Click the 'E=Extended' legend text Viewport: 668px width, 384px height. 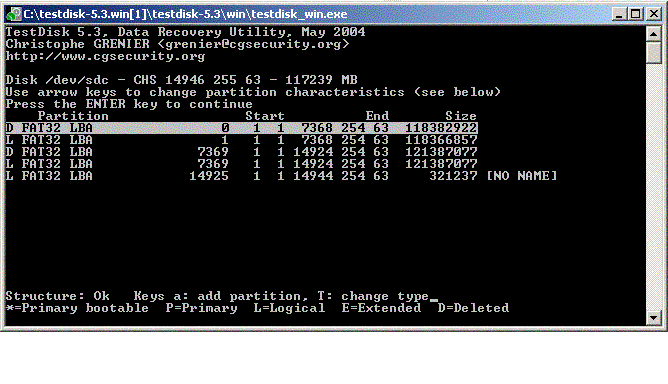click(381, 308)
